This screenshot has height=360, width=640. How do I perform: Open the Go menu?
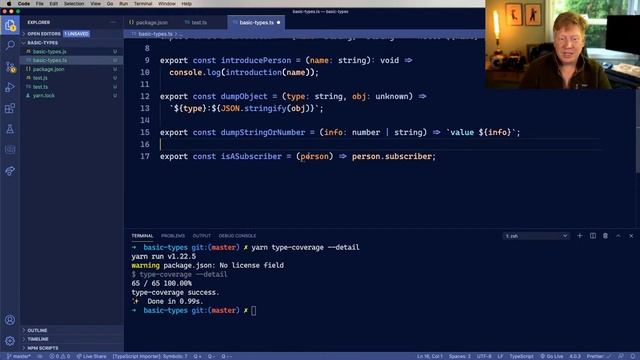coord(110,4)
